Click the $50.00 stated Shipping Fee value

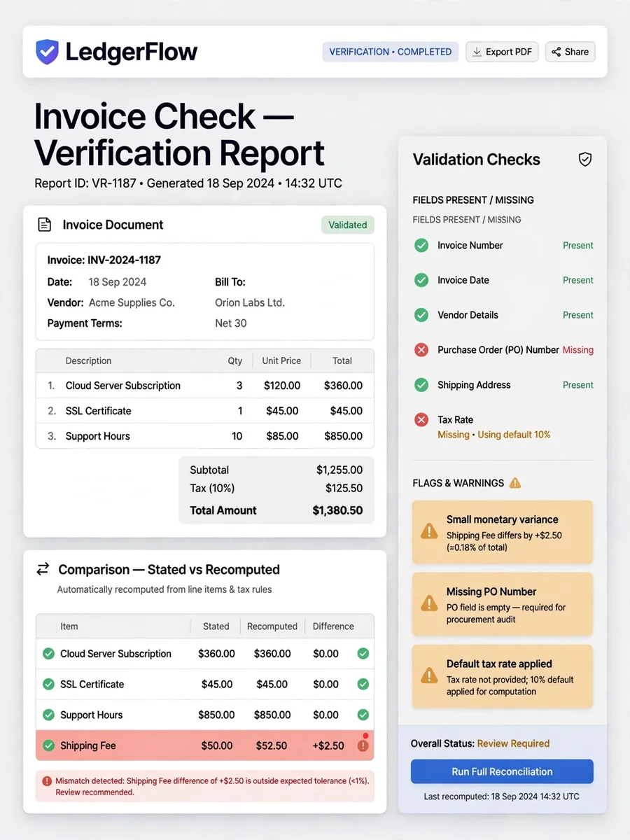tap(217, 746)
